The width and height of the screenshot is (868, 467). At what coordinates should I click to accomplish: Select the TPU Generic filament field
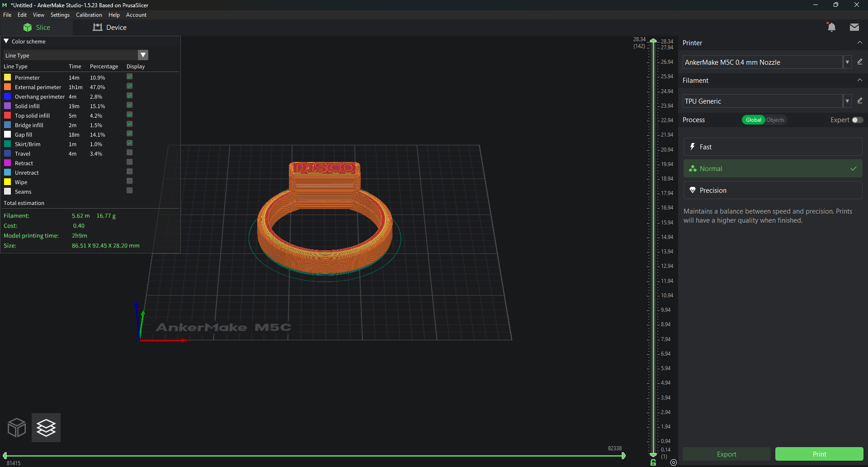pyautogui.click(x=763, y=101)
